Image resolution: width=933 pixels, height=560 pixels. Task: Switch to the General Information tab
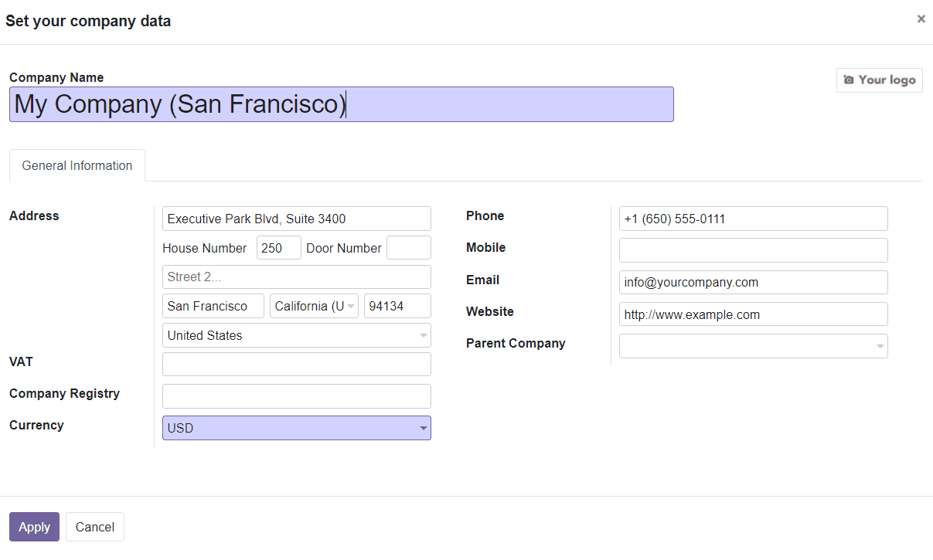(77, 165)
